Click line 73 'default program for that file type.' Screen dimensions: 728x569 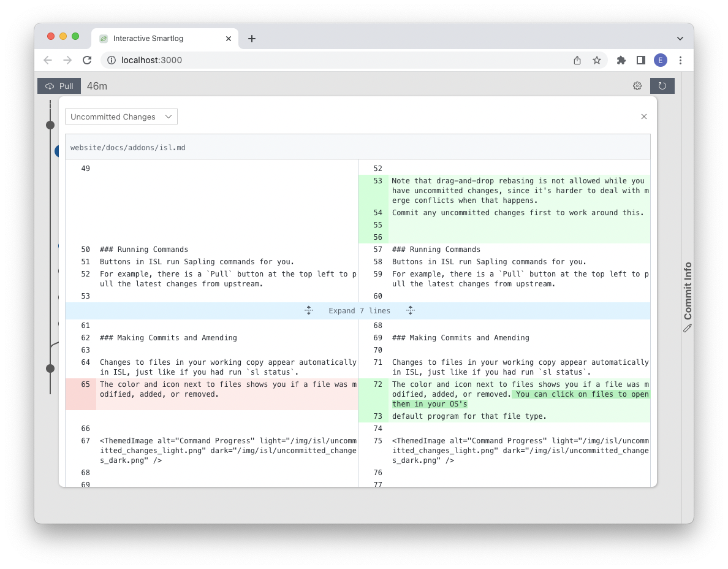coord(469,416)
